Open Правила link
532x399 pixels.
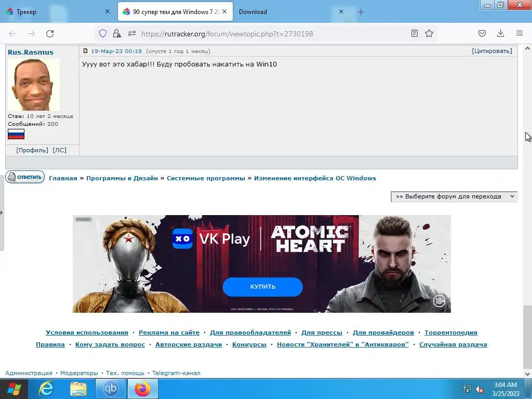coord(50,344)
